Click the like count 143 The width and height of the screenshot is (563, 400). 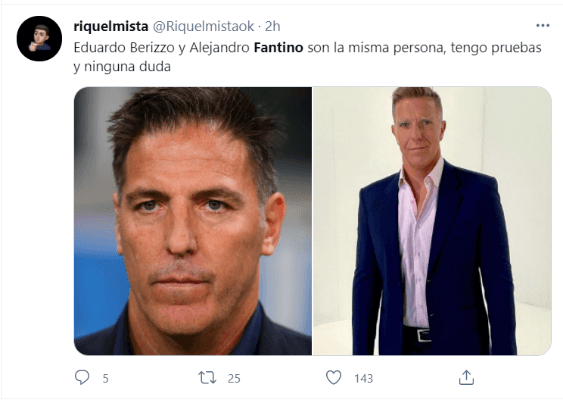(363, 378)
